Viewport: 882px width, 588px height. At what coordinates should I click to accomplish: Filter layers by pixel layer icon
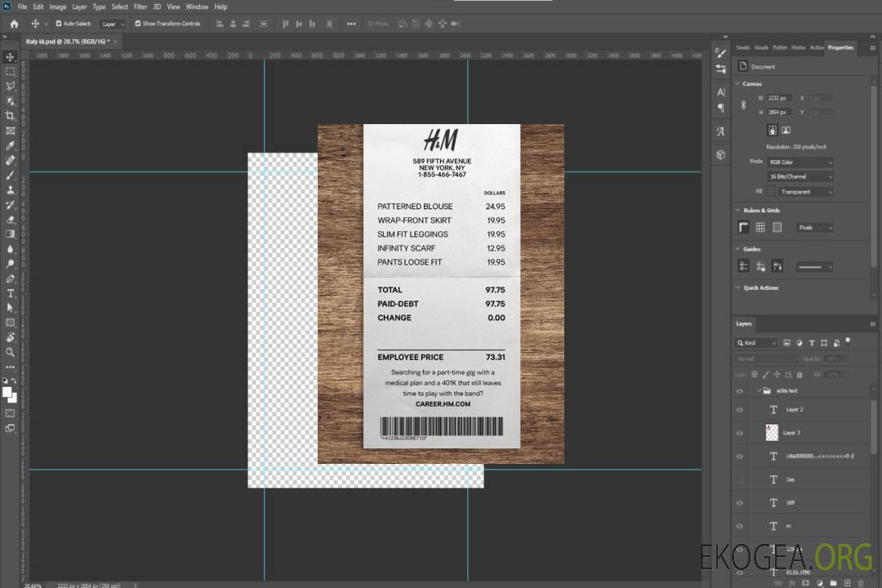coord(787,343)
